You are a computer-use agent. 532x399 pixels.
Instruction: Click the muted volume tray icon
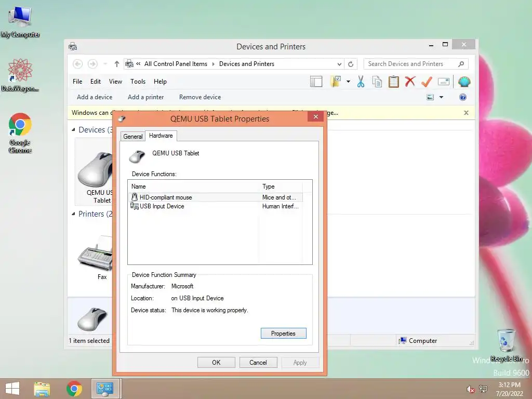point(470,389)
